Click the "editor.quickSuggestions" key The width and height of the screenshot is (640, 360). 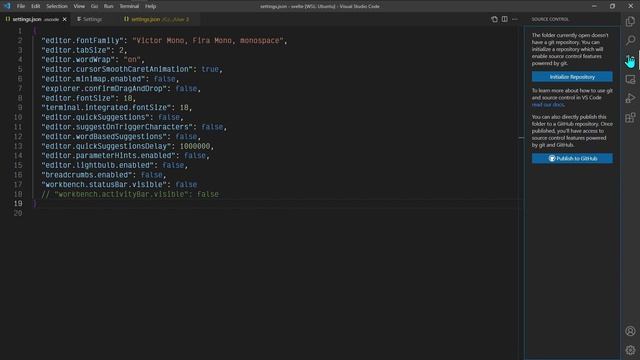tap(96, 118)
